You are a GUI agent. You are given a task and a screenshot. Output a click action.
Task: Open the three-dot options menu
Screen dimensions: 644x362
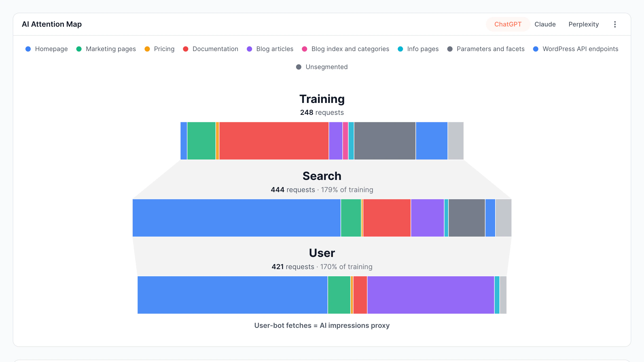[x=615, y=24]
